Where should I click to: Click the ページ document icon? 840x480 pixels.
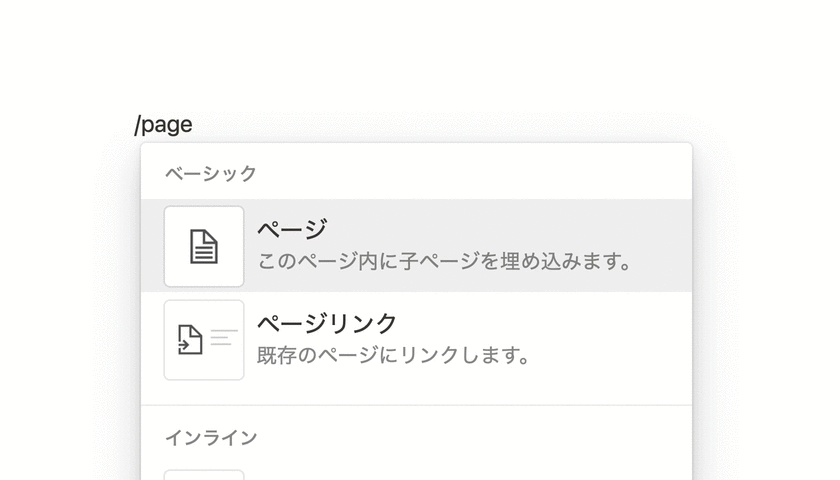[x=204, y=246]
